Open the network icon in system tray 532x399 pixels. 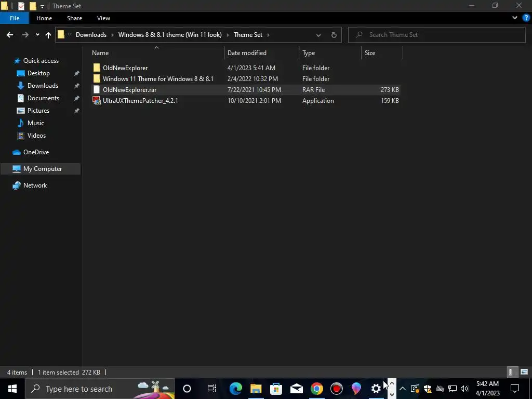click(453, 389)
